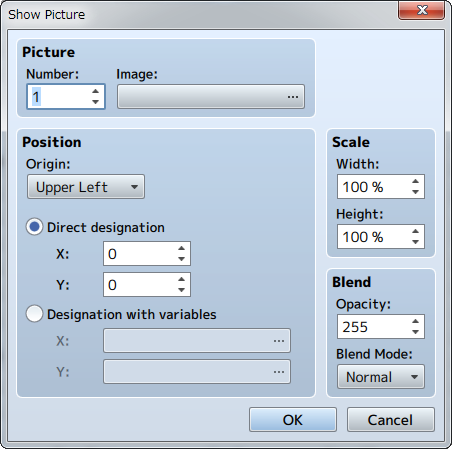Open the Blend Mode dropdown showing Normal
This screenshot has width=452, height=449.
(381, 377)
